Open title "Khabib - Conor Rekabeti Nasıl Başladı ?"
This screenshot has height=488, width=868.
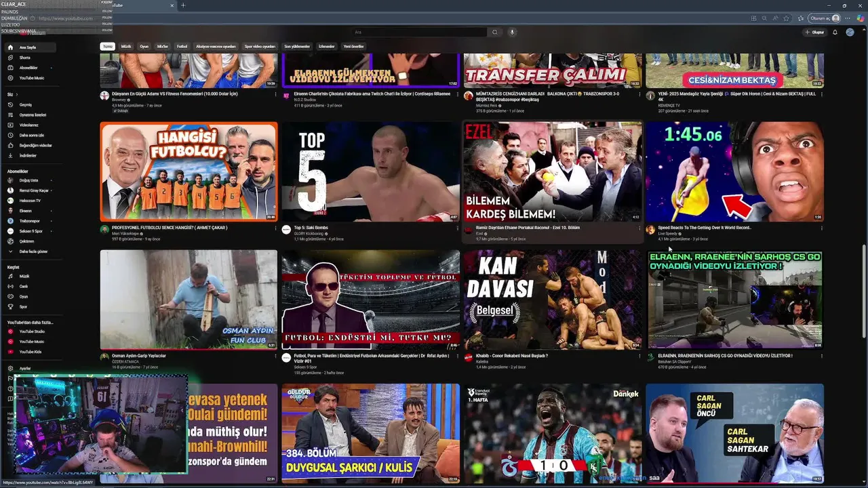pyautogui.click(x=512, y=355)
